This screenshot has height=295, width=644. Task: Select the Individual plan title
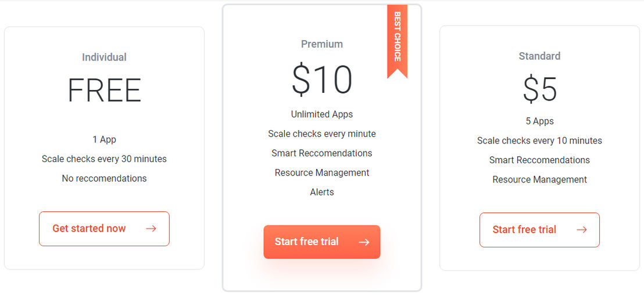point(104,57)
